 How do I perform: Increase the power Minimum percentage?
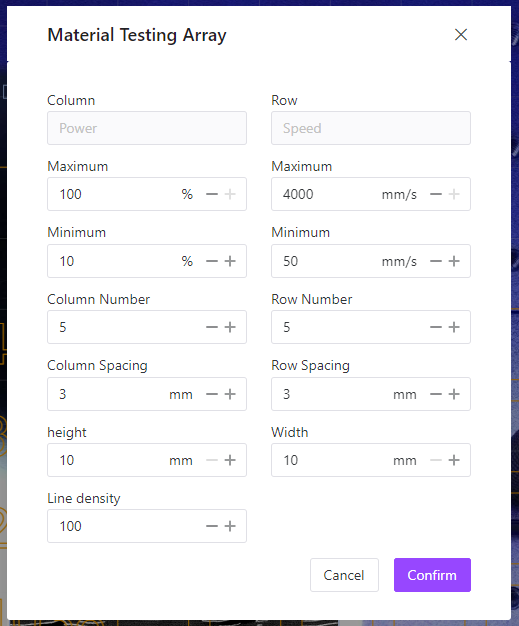pyautogui.click(x=230, y=261)
